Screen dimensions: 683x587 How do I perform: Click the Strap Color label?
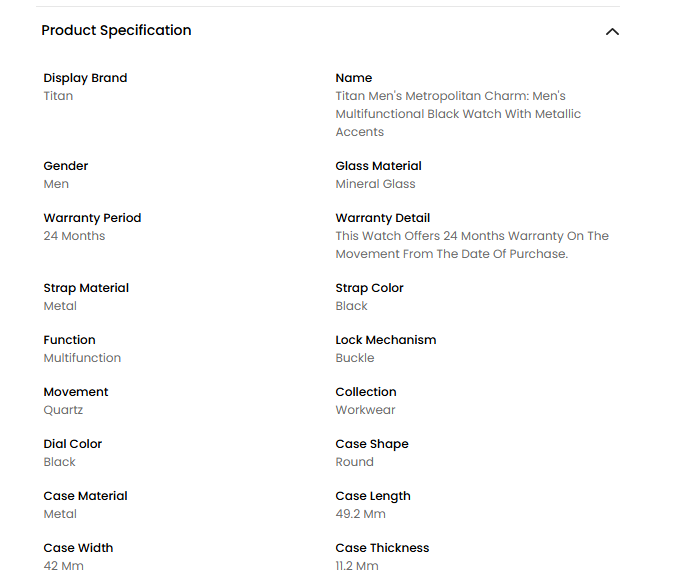coord(370,288)
